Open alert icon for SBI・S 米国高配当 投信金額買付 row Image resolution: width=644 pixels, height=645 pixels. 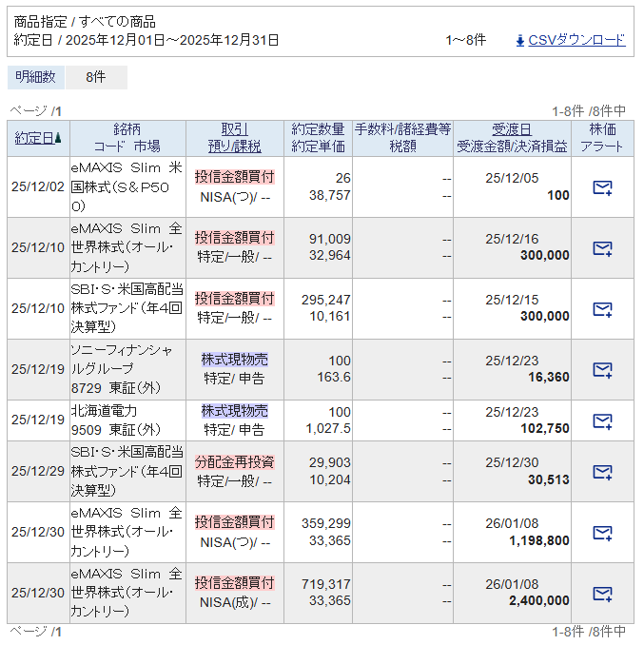[601, 309]
